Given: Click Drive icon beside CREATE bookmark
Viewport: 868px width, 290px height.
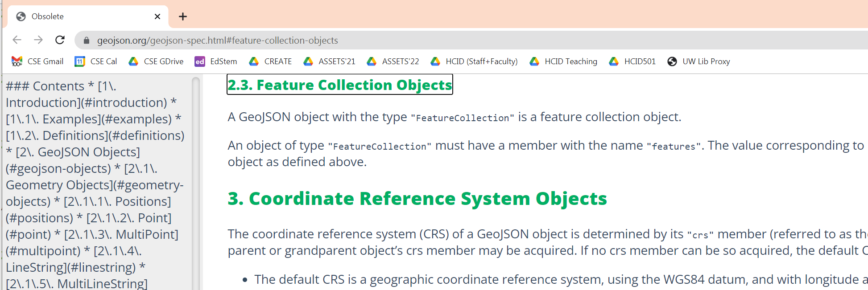Looking at the screenshot, I should [x=254, y=61].
